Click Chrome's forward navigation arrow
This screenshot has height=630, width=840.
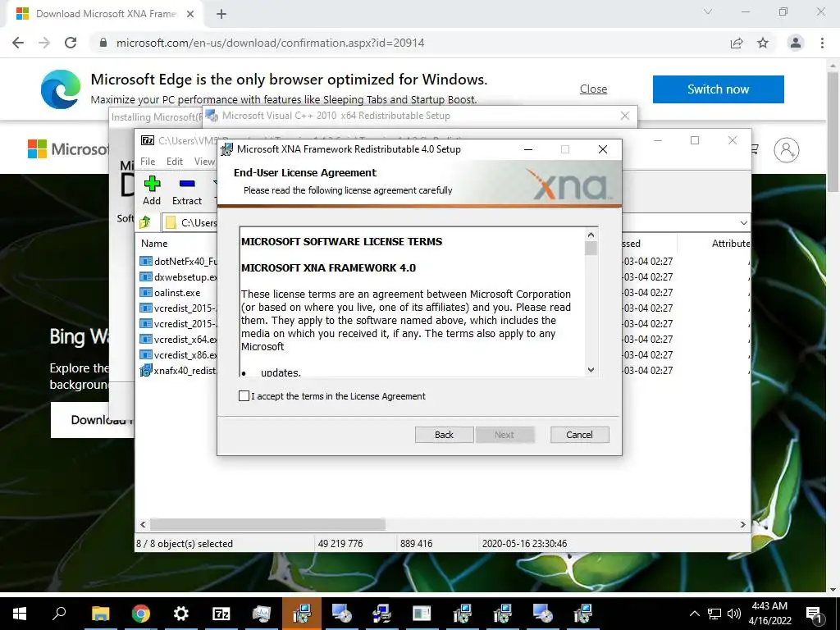click(x=44, y=43)
